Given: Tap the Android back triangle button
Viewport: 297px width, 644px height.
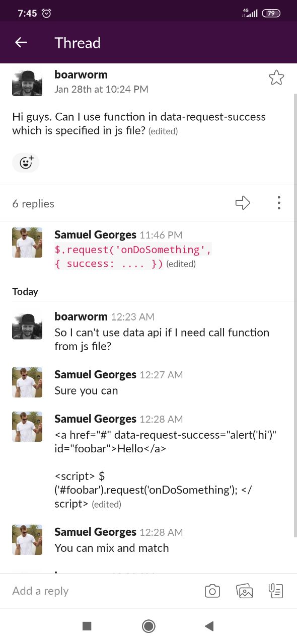Looking at the screenshot, I should point(209,626).
